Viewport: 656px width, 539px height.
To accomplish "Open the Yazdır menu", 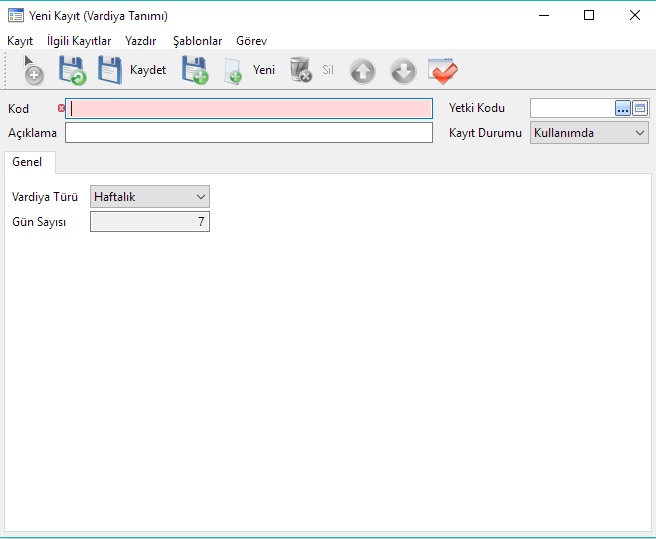I will tap(141, 41).
